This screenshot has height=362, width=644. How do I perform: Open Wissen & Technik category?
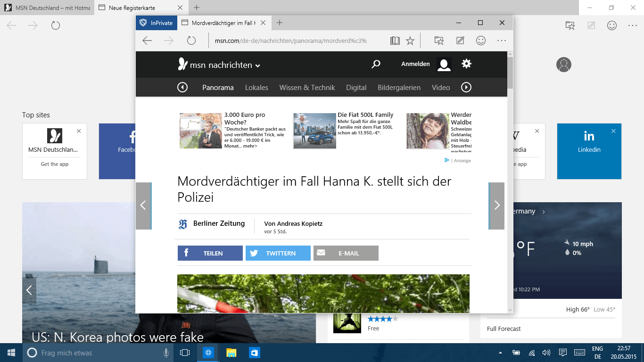pos(307,88)
